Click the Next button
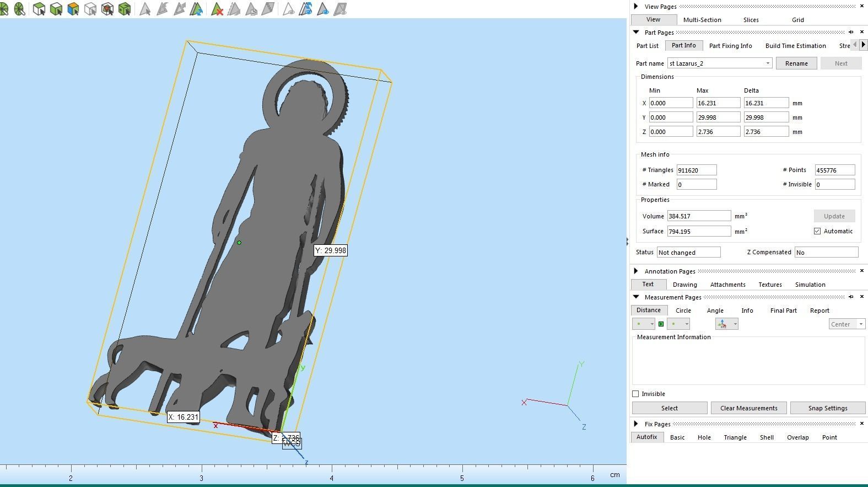 pyautogui.click(x=841, y=63)
